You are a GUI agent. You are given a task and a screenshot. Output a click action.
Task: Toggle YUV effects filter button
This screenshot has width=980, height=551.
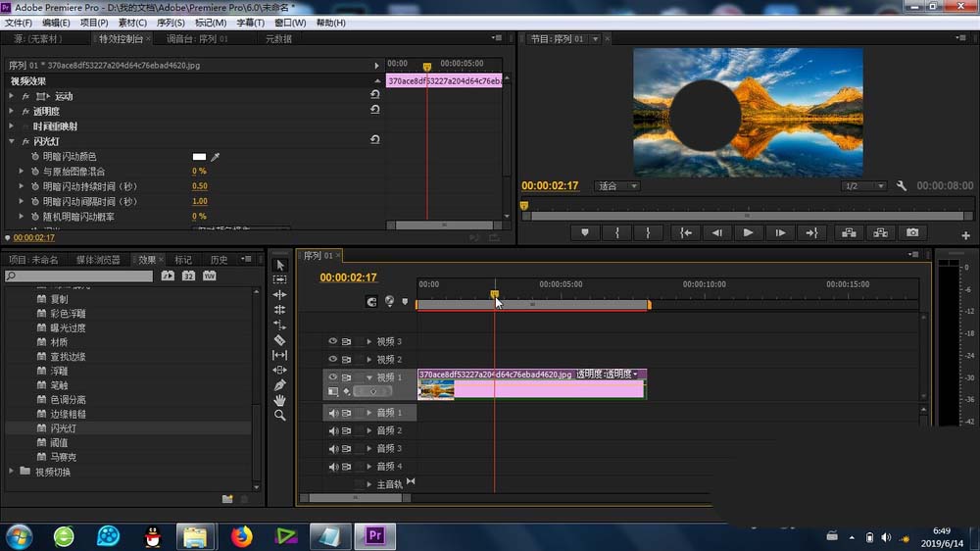pos(209,275)
